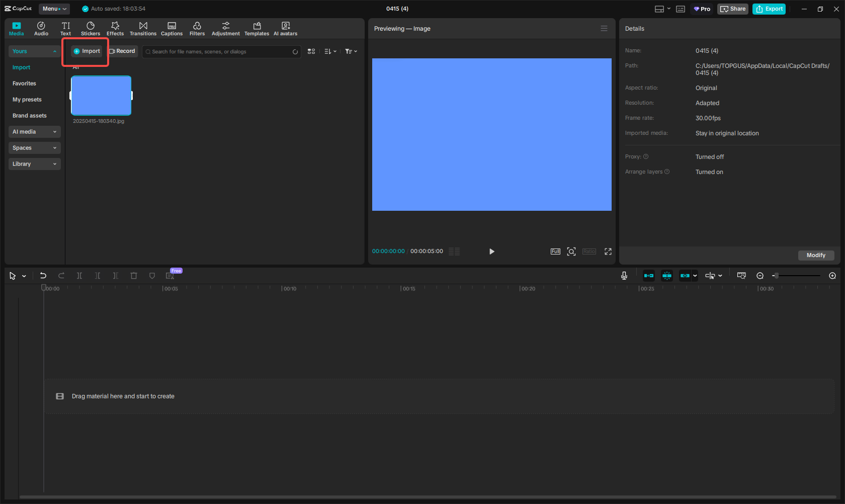The image size is (845, 504).
Task: Expand the AI media section
Action: 34,131
